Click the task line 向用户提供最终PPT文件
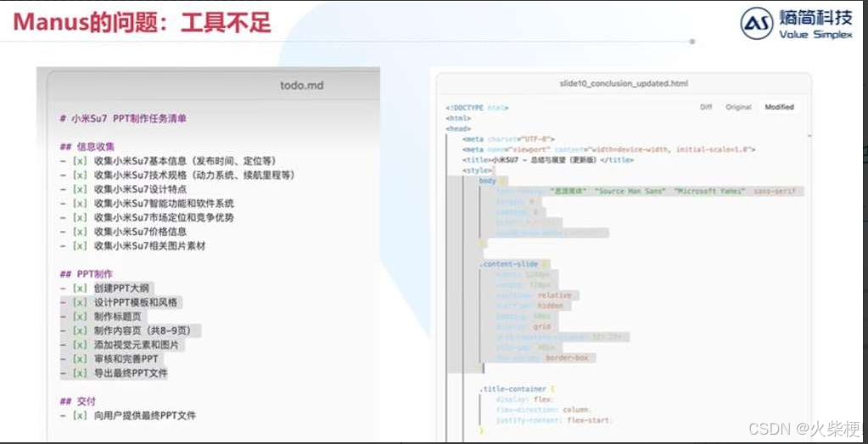This screenshot has height=444, width=868. [128, 415]
